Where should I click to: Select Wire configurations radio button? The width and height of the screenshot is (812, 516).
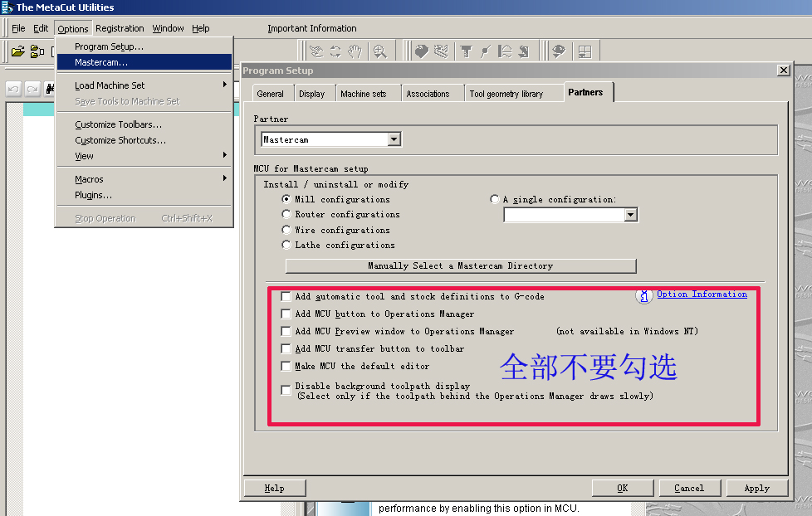pyautogui.click(x=286, y=229)
